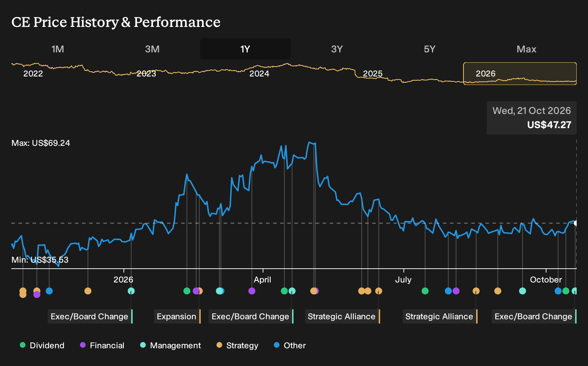This screenshot has width=588, height=366.
Task: Toggle the Strategy legend filter
Action: tap(237, 345)
